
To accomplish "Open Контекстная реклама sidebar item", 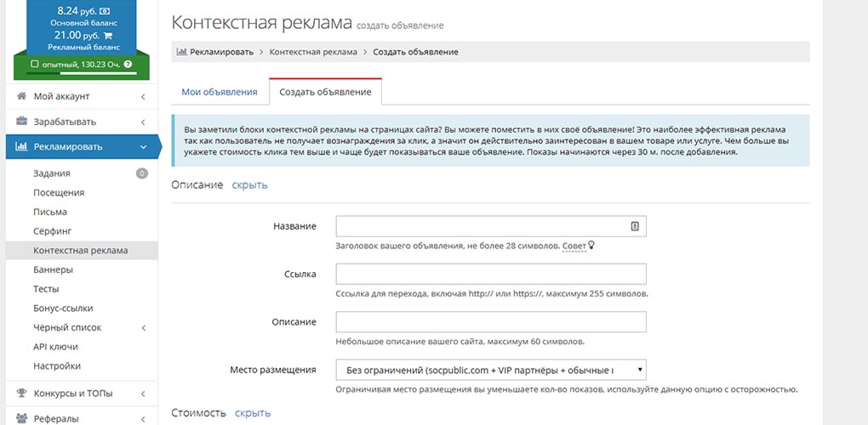I will [x=82, y=251].
